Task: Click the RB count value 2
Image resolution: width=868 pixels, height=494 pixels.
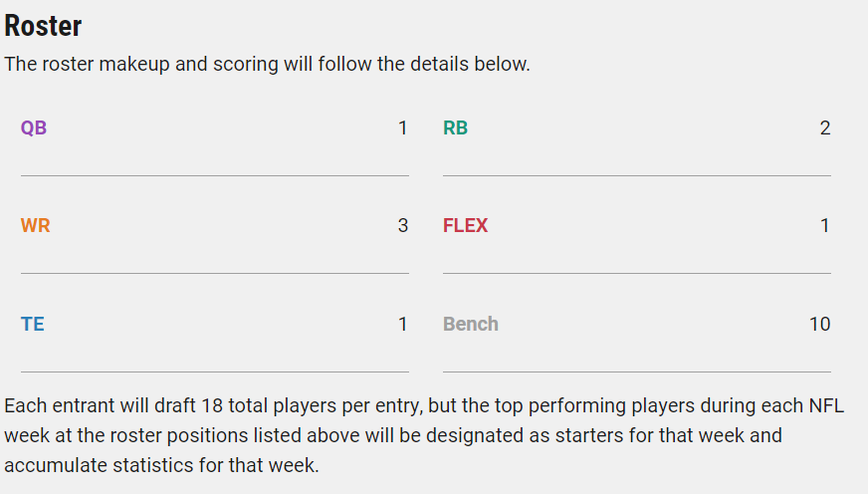Action: [825, 127]
